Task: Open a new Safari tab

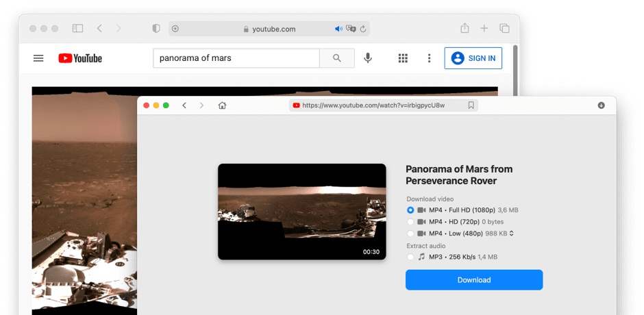Action: [x=484, y=28]
